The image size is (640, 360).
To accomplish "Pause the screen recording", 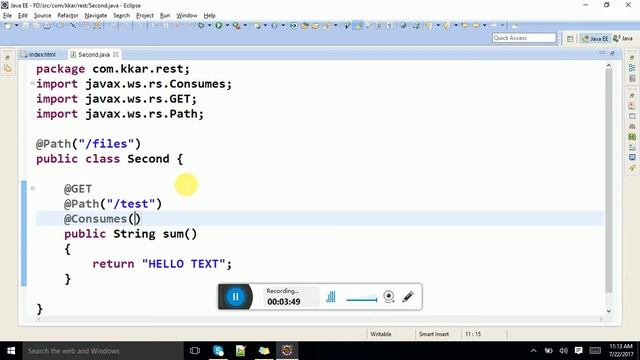I will click(x=236, y=297).
